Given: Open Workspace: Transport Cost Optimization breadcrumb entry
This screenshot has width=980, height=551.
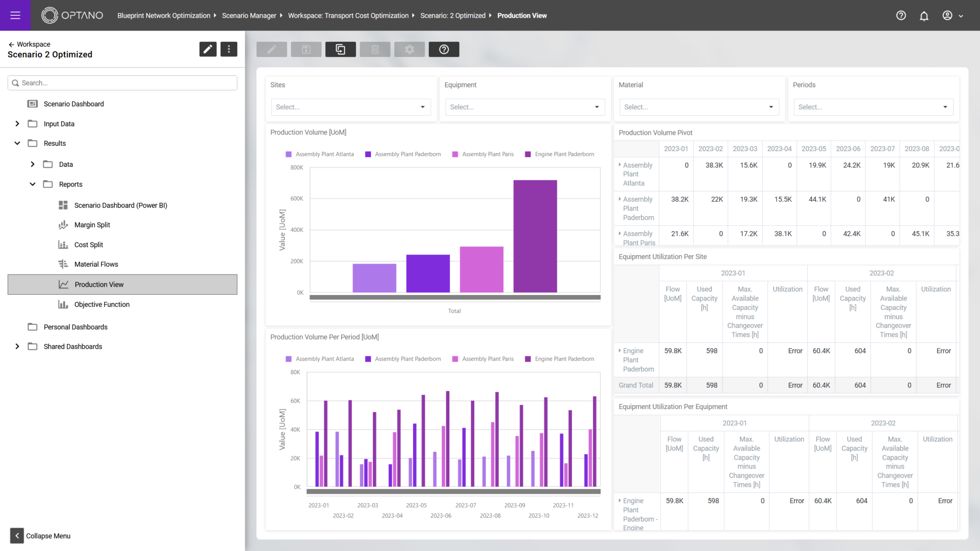Looking at the screenshot, I should [x=348, y=15].
